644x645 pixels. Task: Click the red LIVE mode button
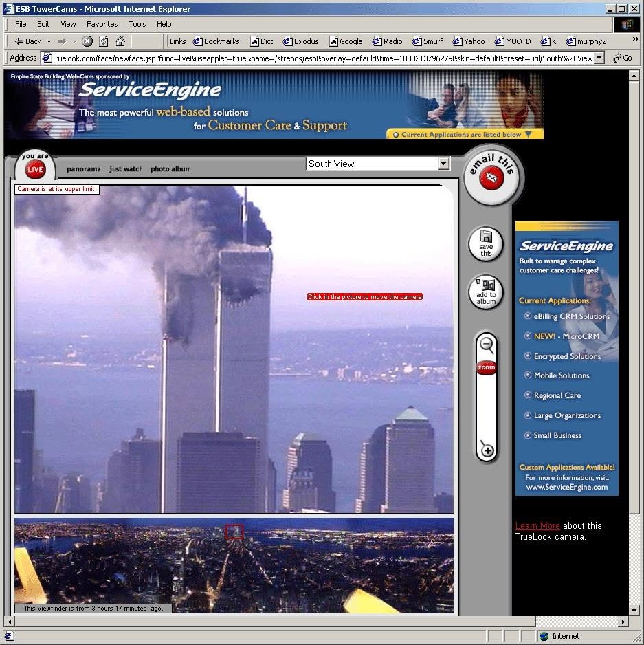coord(35,169)
